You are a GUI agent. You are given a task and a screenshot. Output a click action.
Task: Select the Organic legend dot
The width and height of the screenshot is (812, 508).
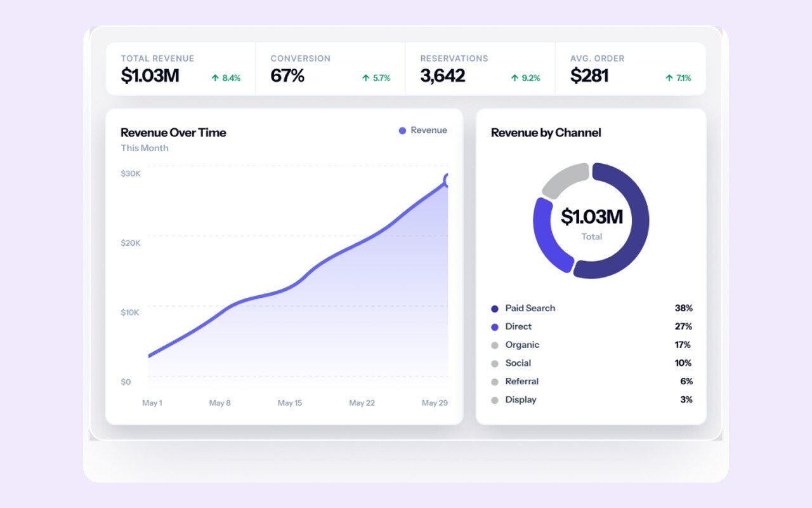495,345
